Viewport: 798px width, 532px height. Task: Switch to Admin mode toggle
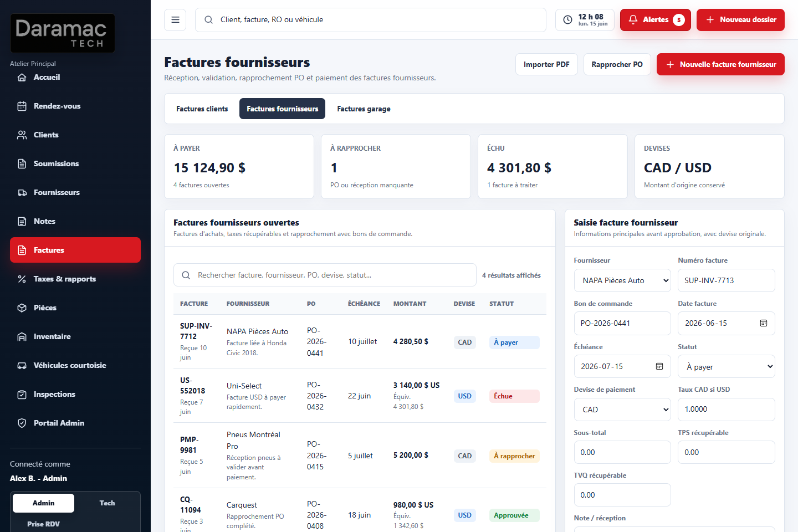coord(43,503)
